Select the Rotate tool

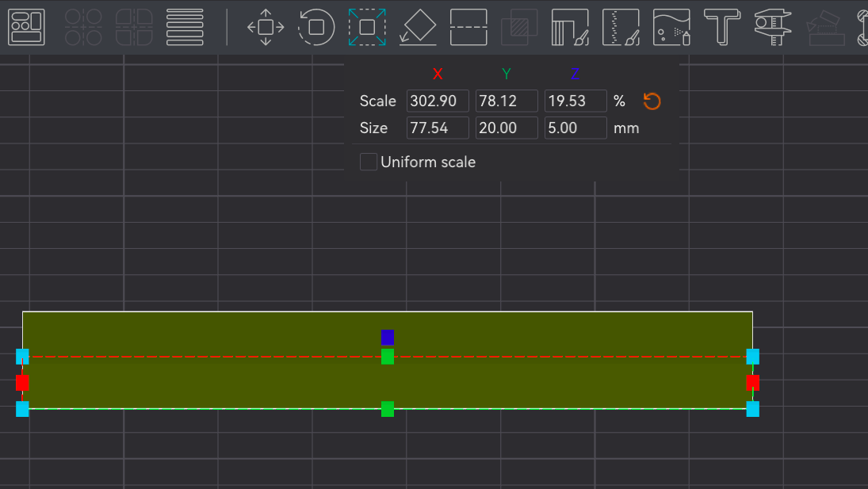pyautogui.click(x=316, y=27)
